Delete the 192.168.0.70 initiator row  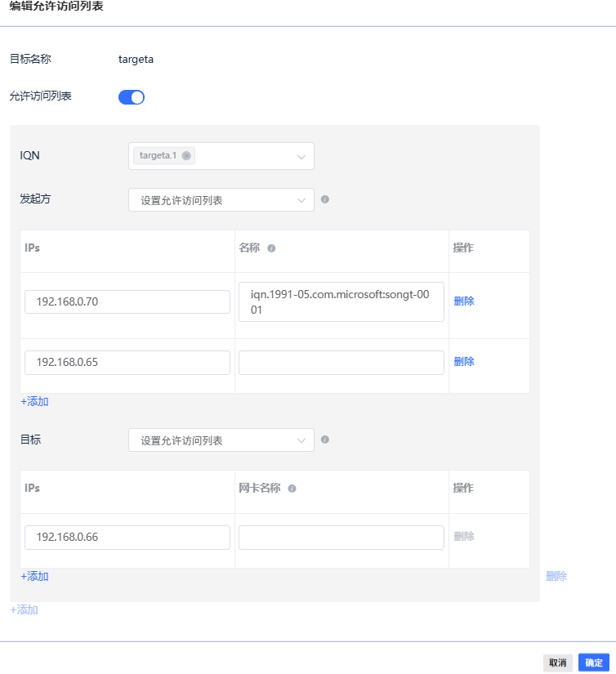(464, 301)
